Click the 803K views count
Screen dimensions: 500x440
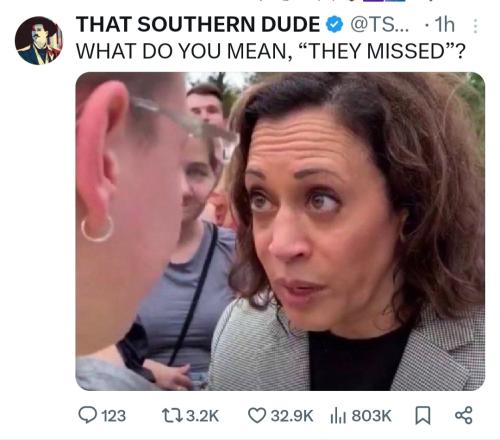pos(371,416)
